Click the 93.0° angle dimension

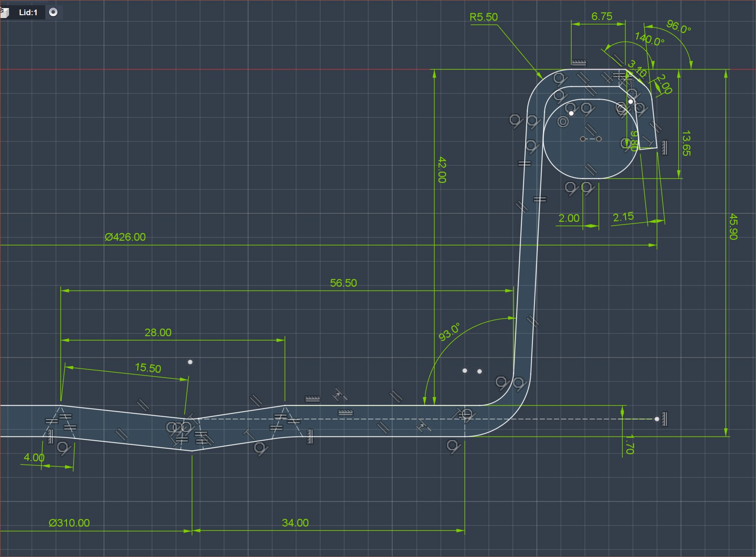[449, 332]
